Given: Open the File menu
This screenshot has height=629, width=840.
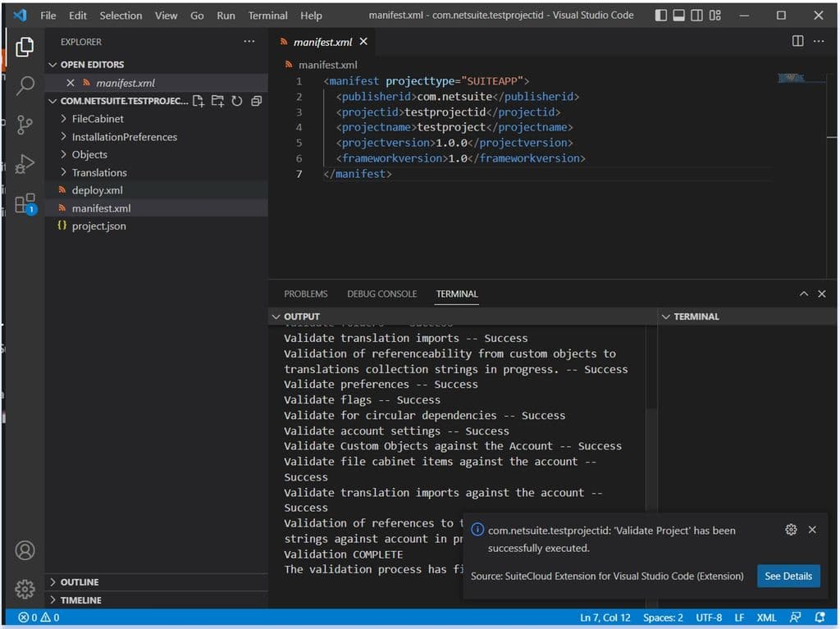Looking at the screenshot, I should tap(48, 16).
